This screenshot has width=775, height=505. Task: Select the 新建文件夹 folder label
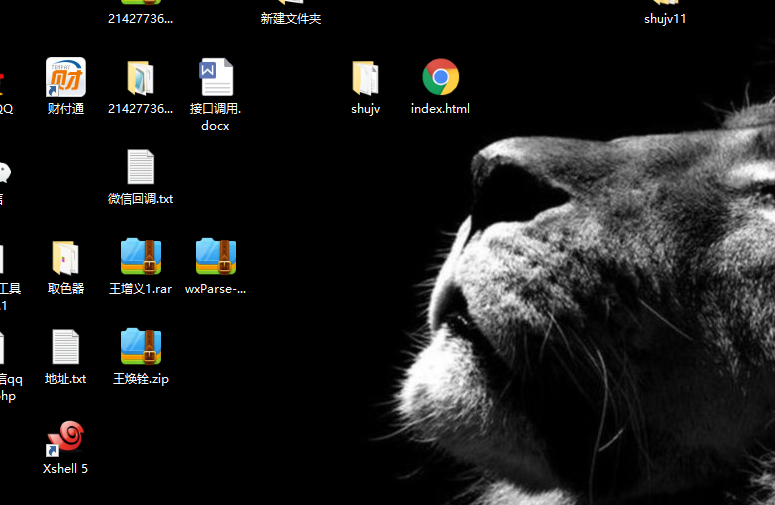(x=290, y=18)
